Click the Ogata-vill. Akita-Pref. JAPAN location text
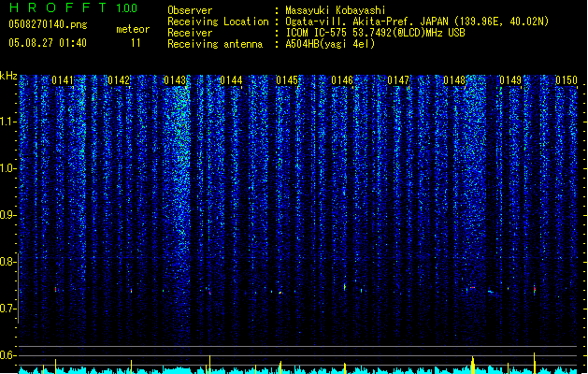 417,22
